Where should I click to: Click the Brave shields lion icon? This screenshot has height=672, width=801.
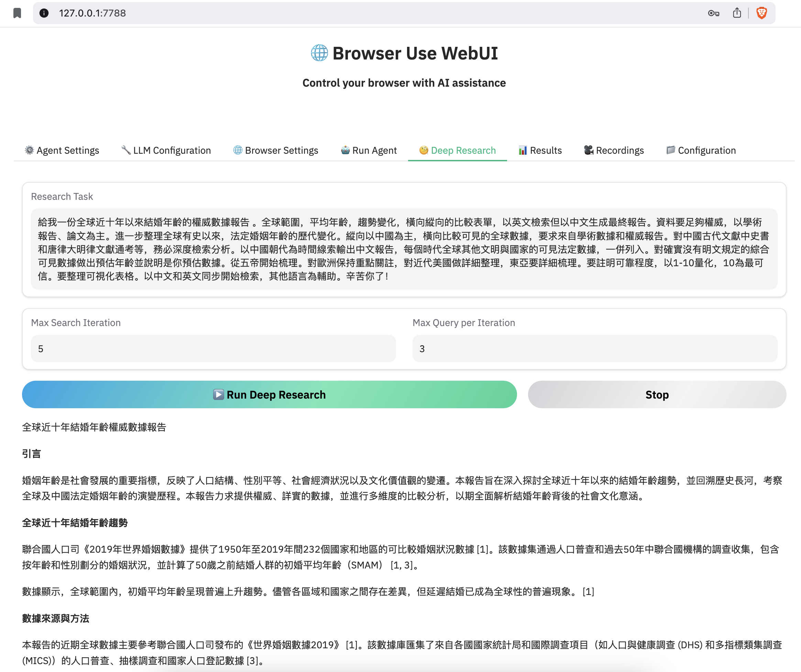click(762, 13)
